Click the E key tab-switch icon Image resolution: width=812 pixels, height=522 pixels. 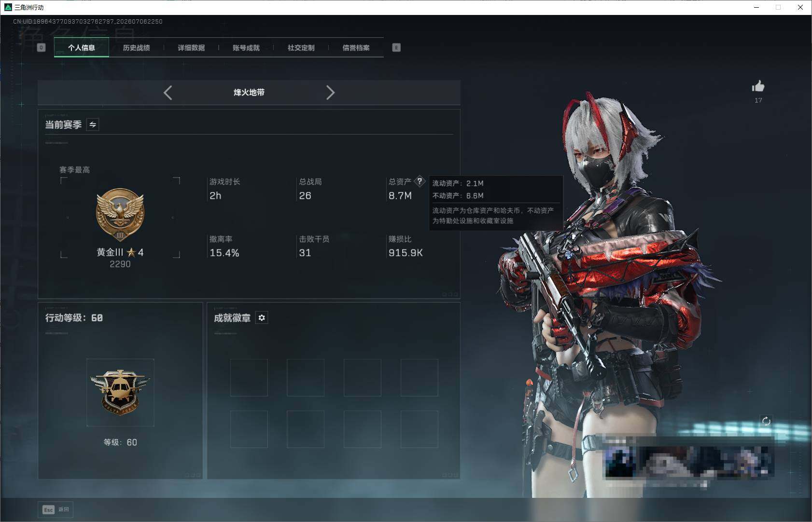click(396, 47)
